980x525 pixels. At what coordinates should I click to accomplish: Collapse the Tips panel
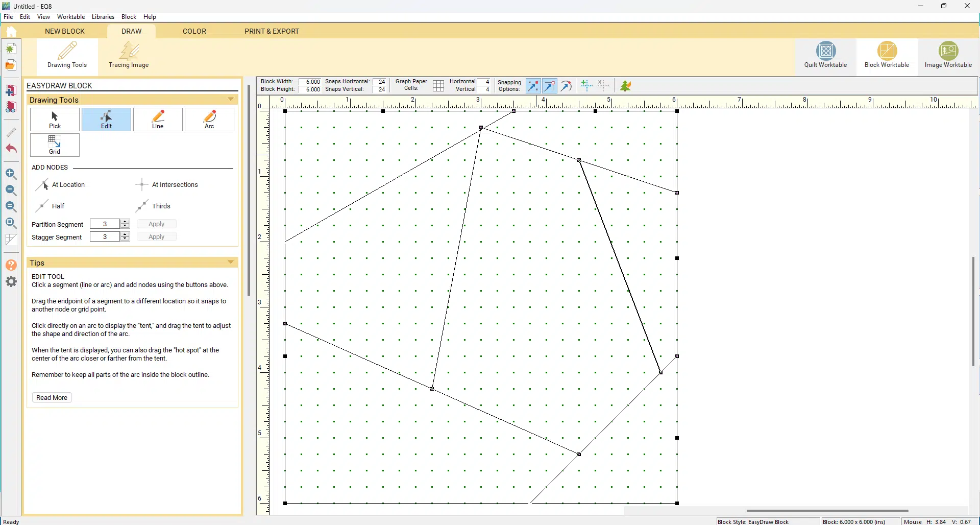(231, 262)
